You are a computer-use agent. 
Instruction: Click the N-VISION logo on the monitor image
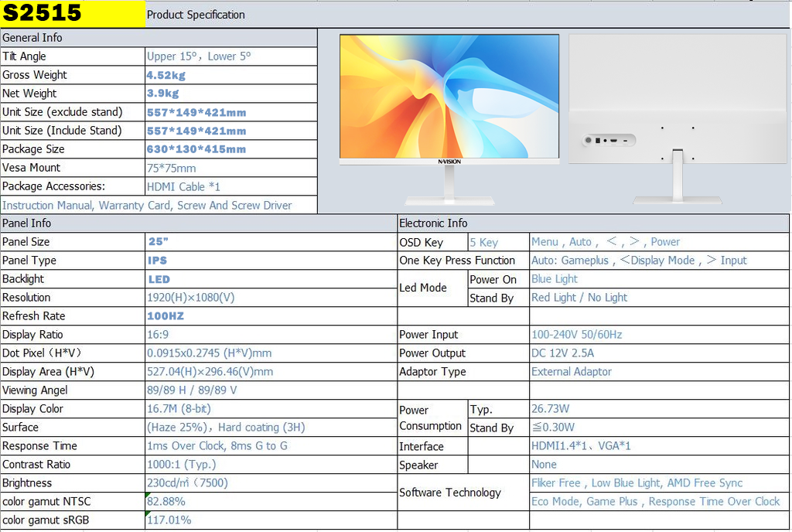pyautogui.click(x=449, y=161)
